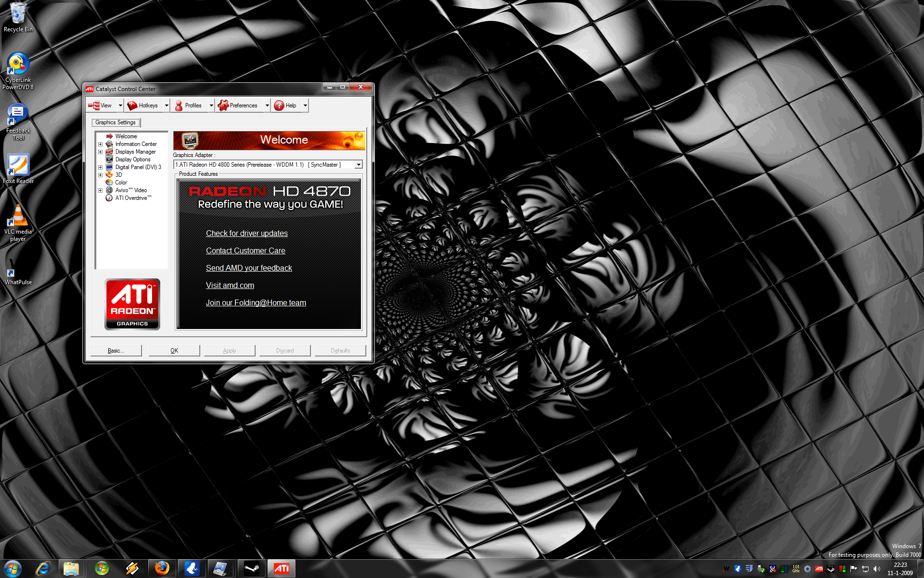Image resolution: width=924 pixels, height=578 pixels.
Task: Expand the Information Center tree node
Action: click(x=100, y=144)
